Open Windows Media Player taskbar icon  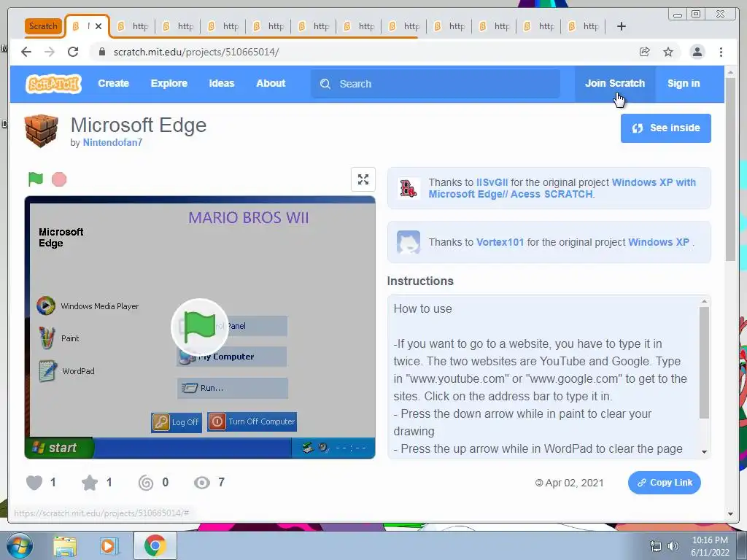[x=108, y=546]
